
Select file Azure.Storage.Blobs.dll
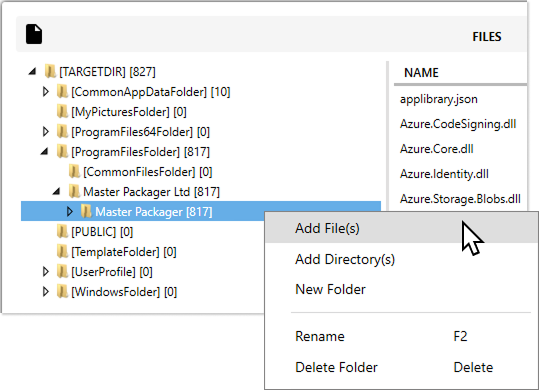[x=460, y=199]
